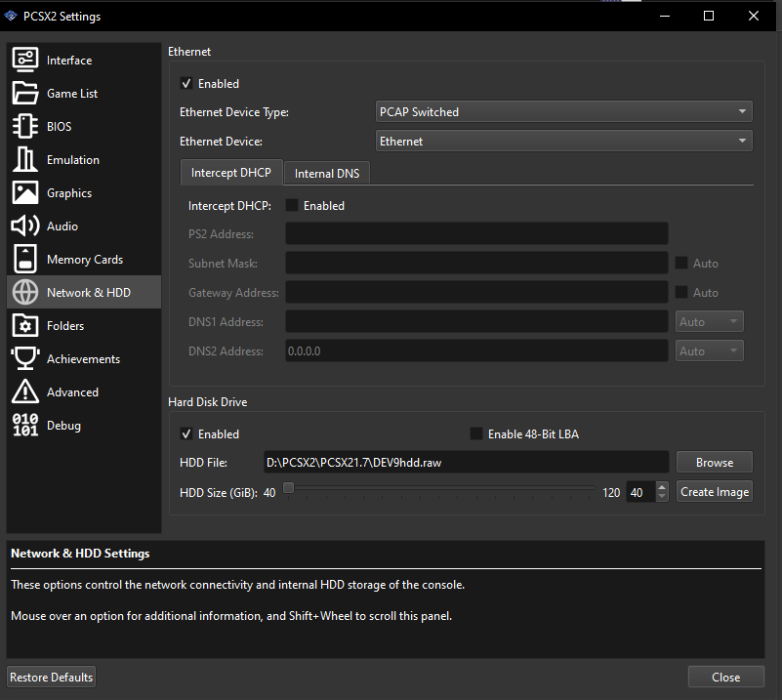Open the Graphics settings panel
This screenshot has height=700, width=782.
68,192
